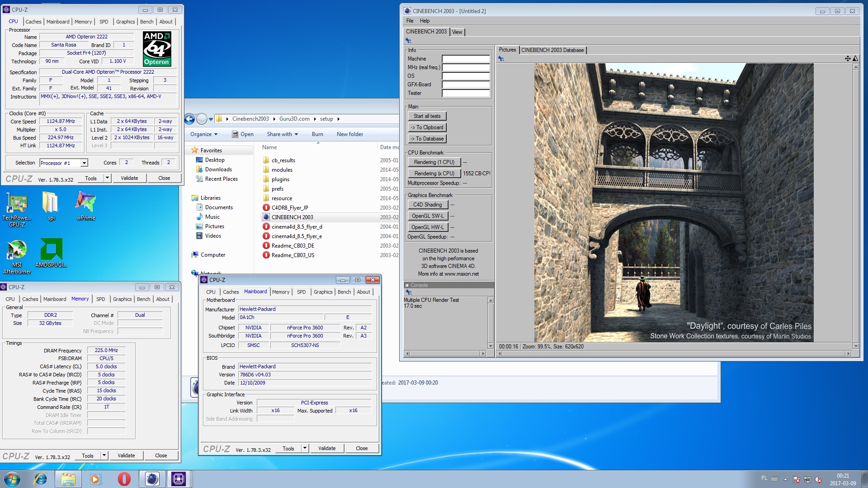Image resolution: width=868 pixels, height=488 pixels.
Task: Click picture panel vertical scrollbar up arrow
Action: point(855,67)
